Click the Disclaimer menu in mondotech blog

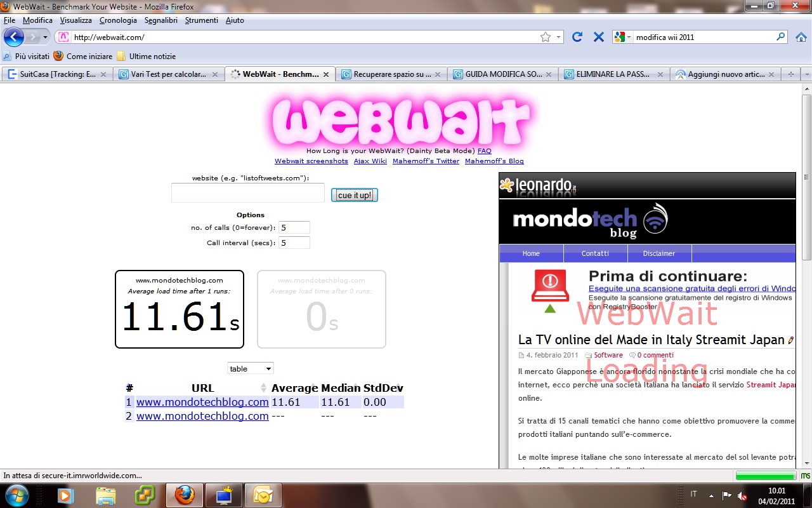point(659,253)
